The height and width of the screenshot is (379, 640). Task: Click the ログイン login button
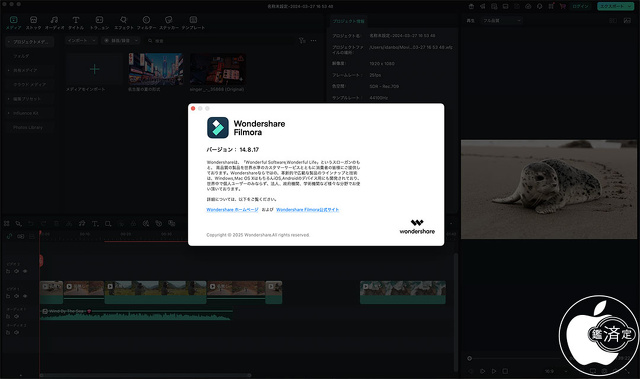[x=580, y=6]
